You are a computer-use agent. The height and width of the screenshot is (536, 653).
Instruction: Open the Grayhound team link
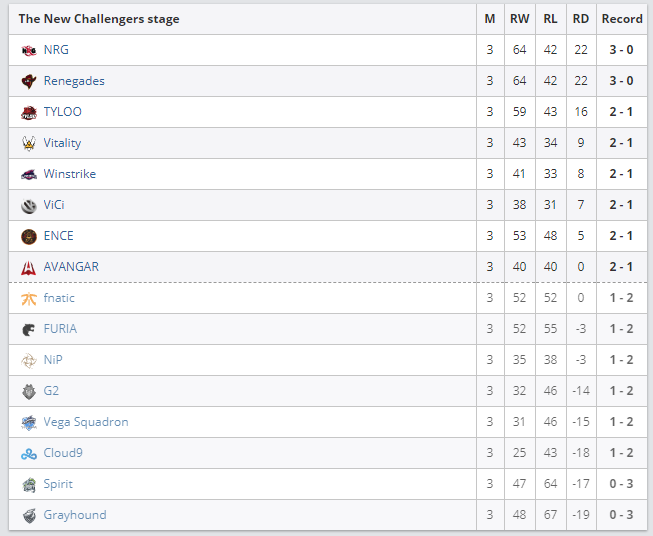(x=75, y=515)
